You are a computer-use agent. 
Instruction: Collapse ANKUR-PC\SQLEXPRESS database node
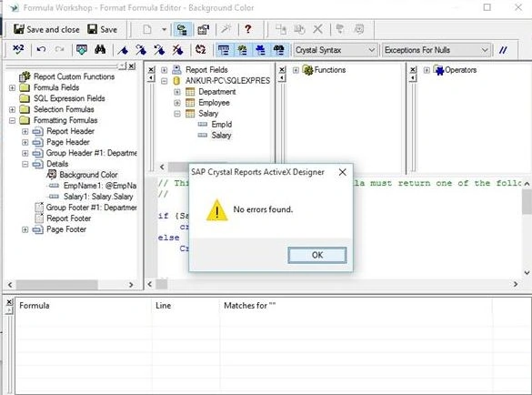[165, 81]
